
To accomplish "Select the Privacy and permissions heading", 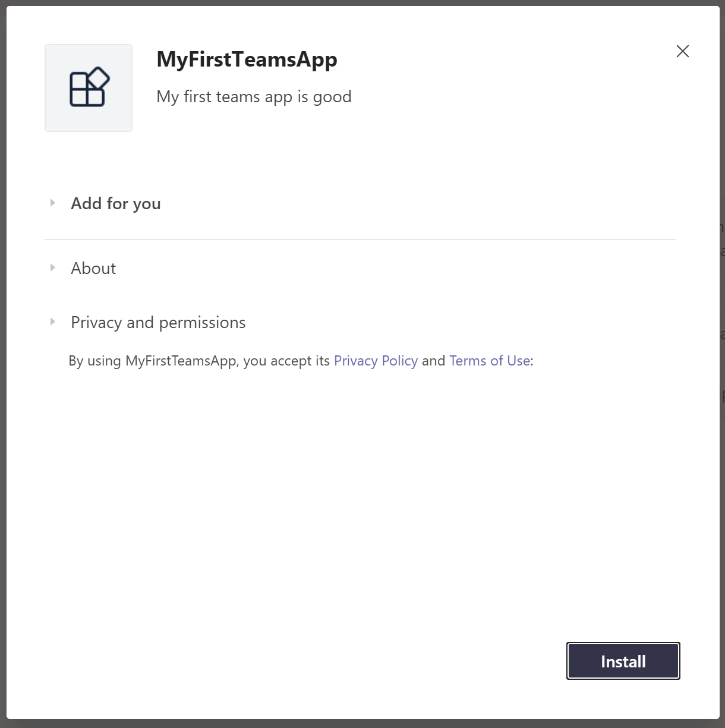I will (x=158, y=323).
